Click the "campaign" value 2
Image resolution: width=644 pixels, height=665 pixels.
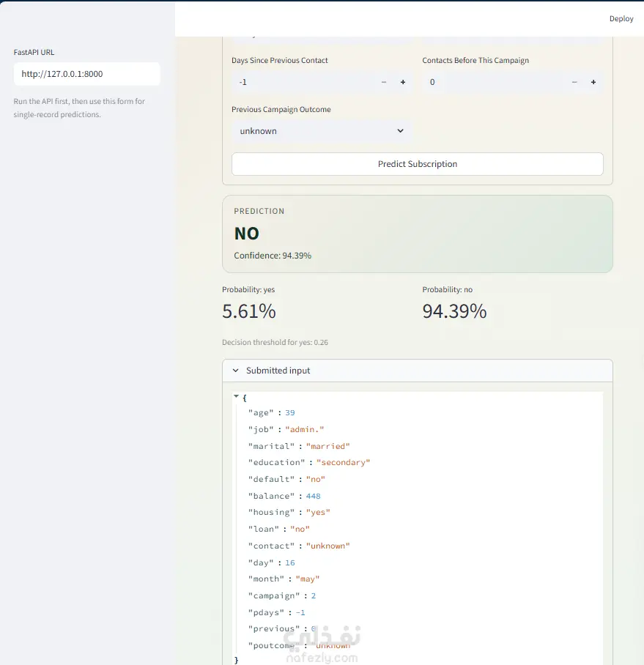click(313, 596)
